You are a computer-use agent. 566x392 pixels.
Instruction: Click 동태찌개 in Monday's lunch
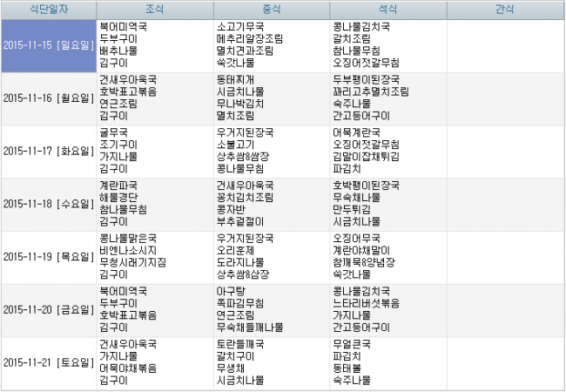coord(239,79)
